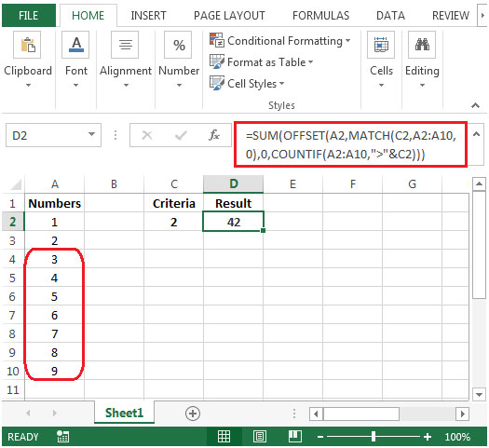Open the FORMULAS ribbon tab

tap(320, 16)
